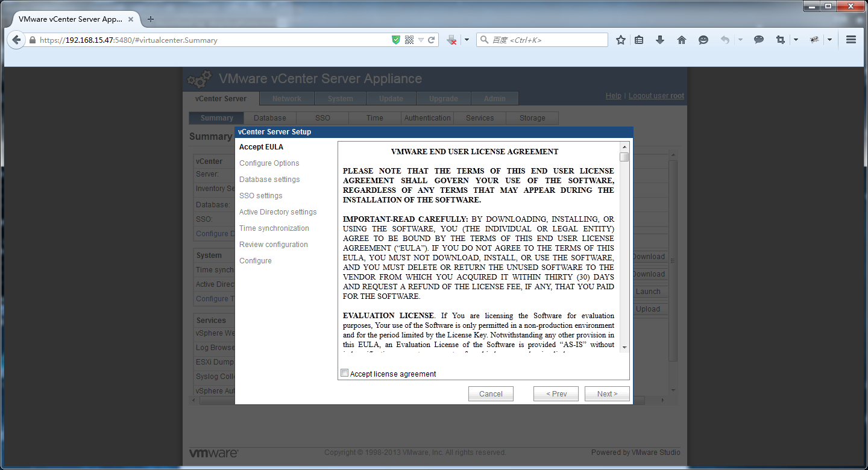Open dropdown beside the crop screenshot icon
The image size is (868, 470).
coord(796,40)
